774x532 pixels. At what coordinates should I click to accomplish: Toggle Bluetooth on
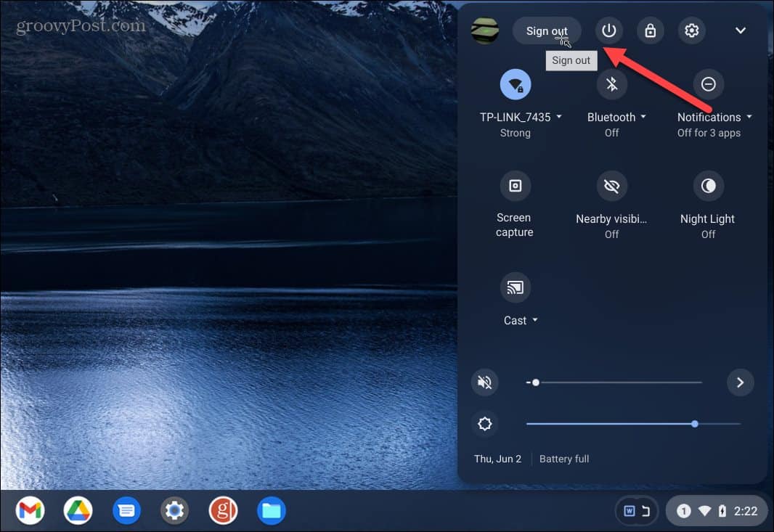pyautogui.click(x=611, y=84)
